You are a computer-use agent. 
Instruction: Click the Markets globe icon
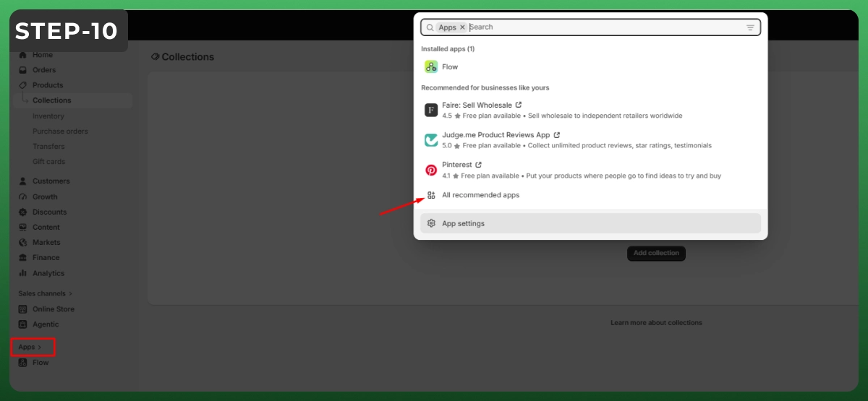point(22,243)
